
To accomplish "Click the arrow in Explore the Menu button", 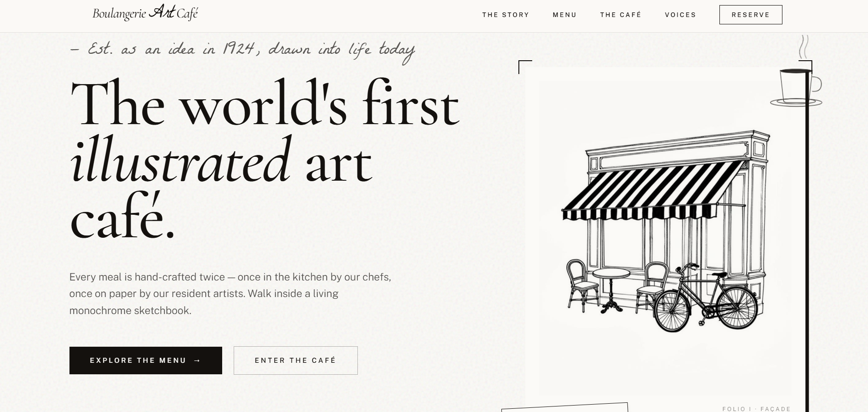I will point(197,360).
